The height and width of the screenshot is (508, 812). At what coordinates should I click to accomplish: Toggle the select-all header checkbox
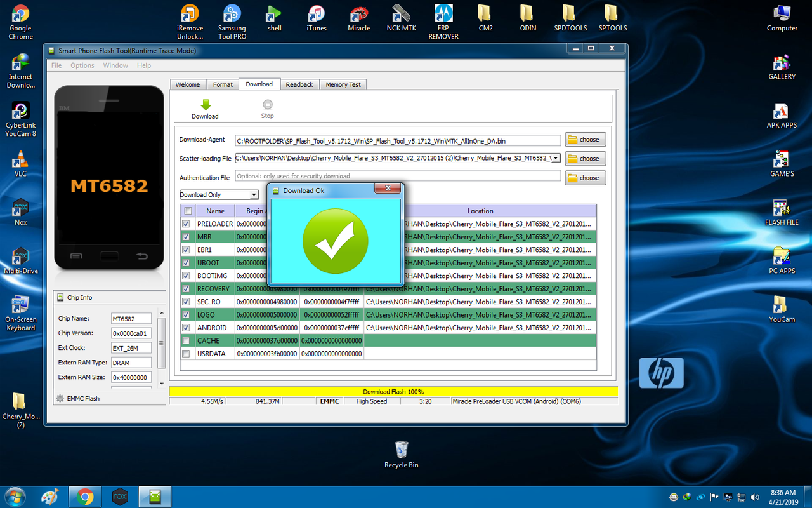(188, 211)
